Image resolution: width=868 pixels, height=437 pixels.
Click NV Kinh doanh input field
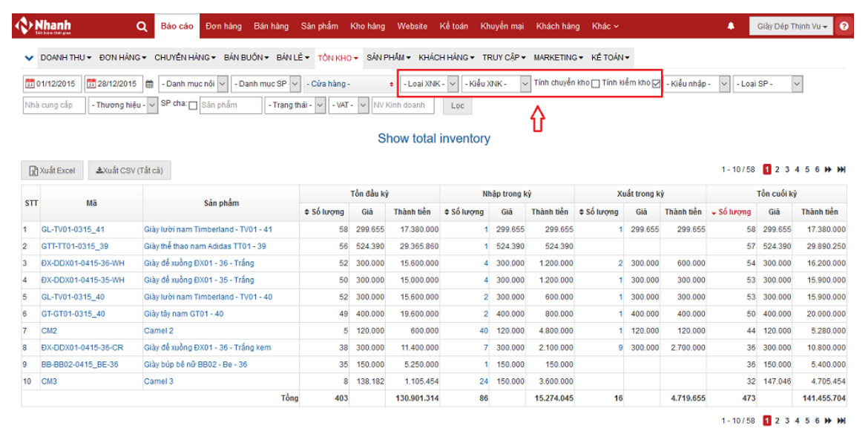(x=403, y=105)
